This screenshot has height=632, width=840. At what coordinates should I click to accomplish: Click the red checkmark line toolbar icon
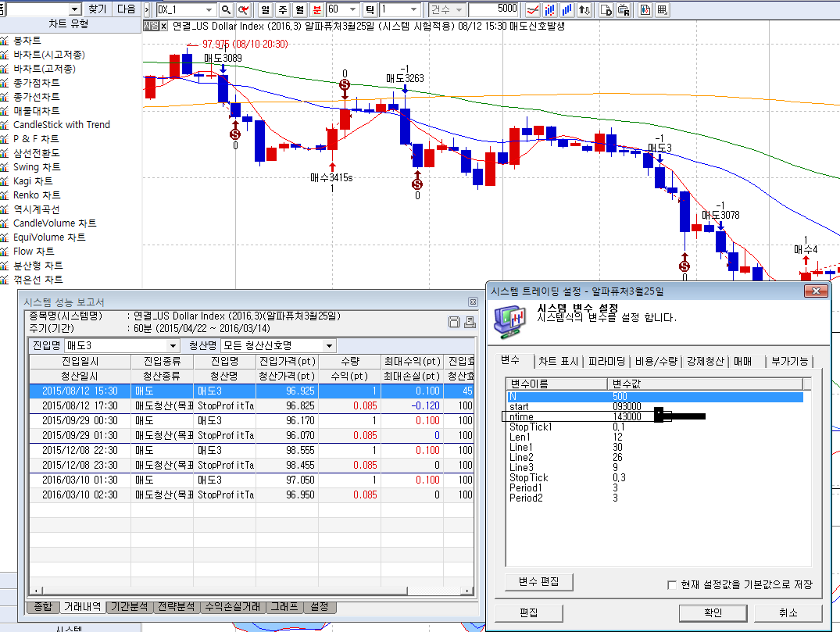click(532, 9)
